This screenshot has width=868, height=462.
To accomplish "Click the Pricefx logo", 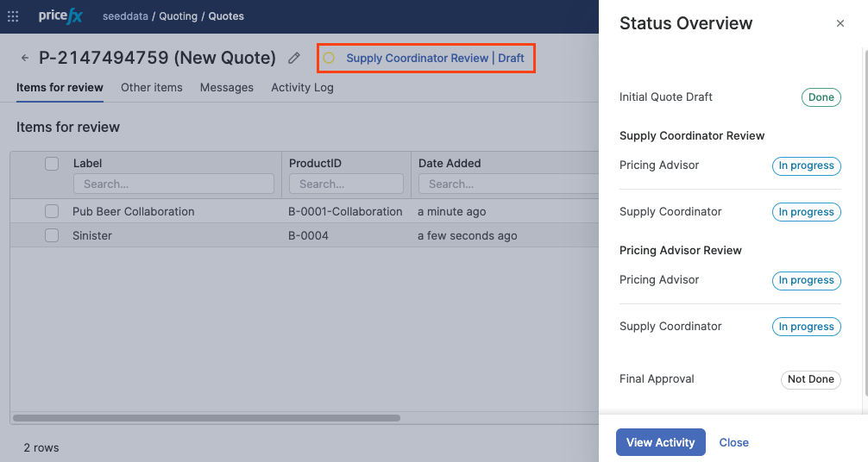I will pyautogui.click(x=60, y=16).
